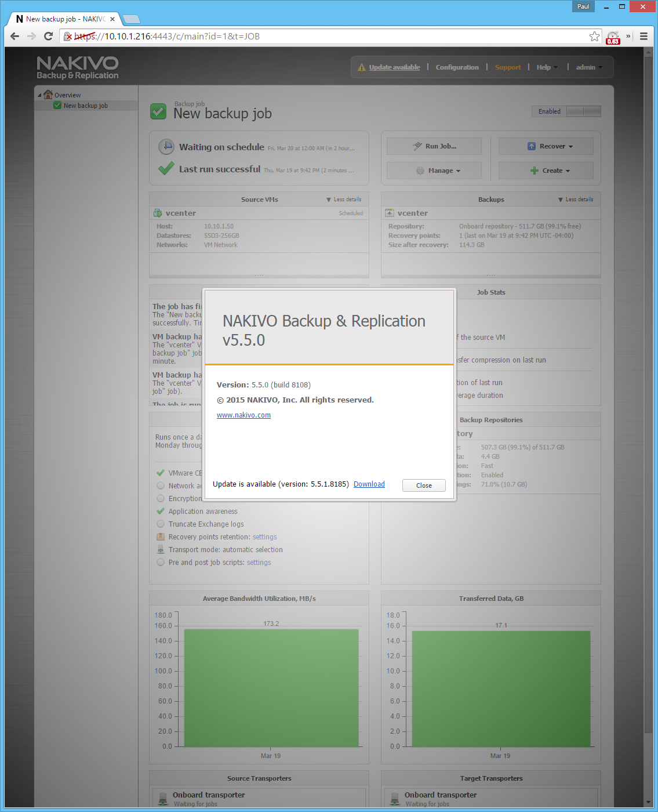Click the speed extension icon in the browser toolbar

(613, 37)
